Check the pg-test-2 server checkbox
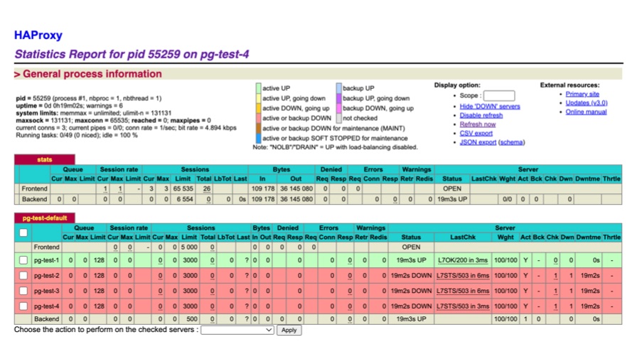The image size is (637, 364). pos(23,275)
